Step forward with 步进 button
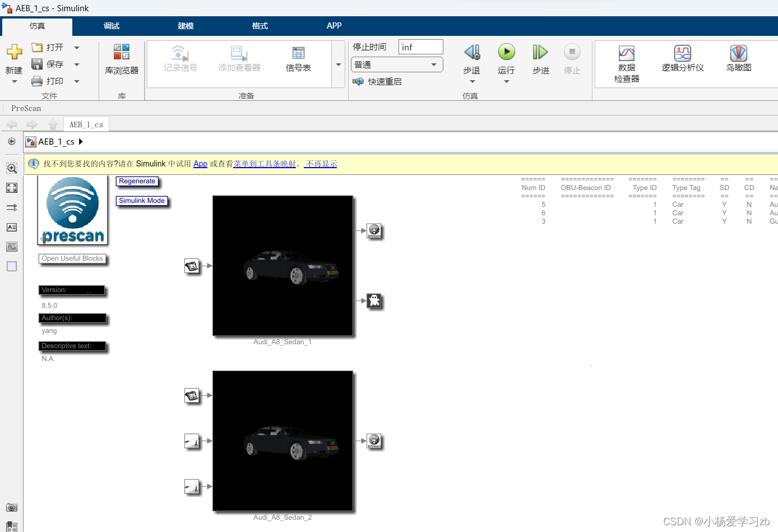 pos(541,59)
